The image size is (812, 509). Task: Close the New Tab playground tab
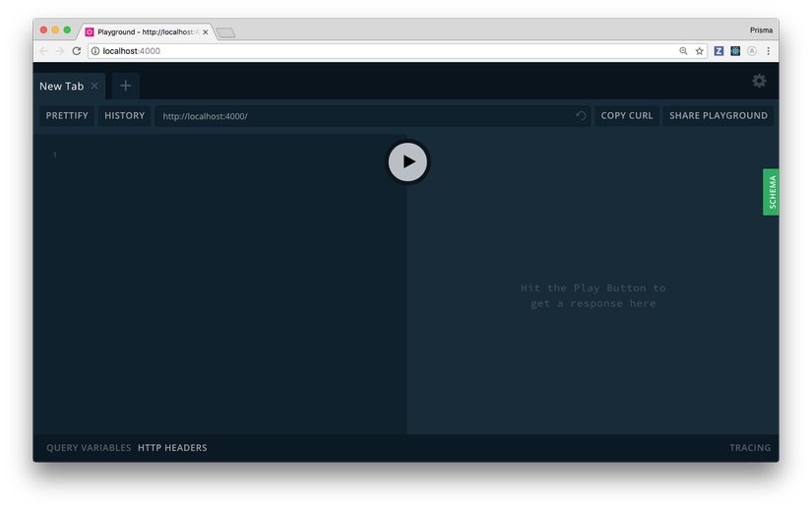point(94,87)
